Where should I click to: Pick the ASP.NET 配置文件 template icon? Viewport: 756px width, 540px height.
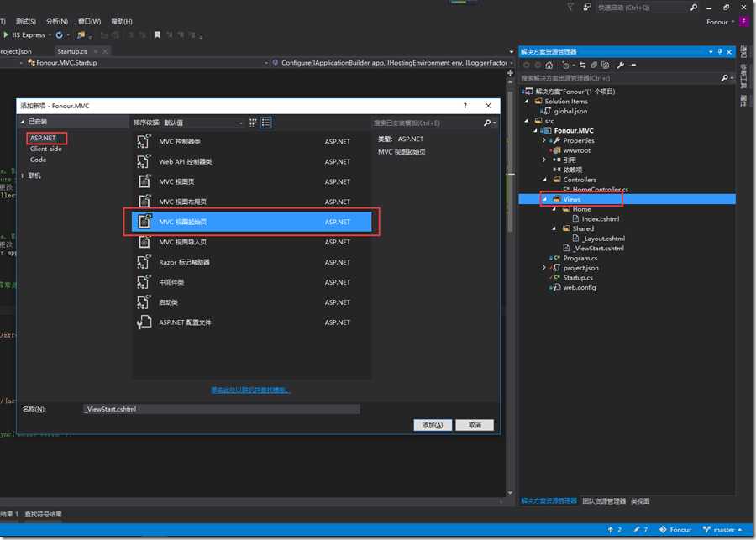click(x=143, y=322)
